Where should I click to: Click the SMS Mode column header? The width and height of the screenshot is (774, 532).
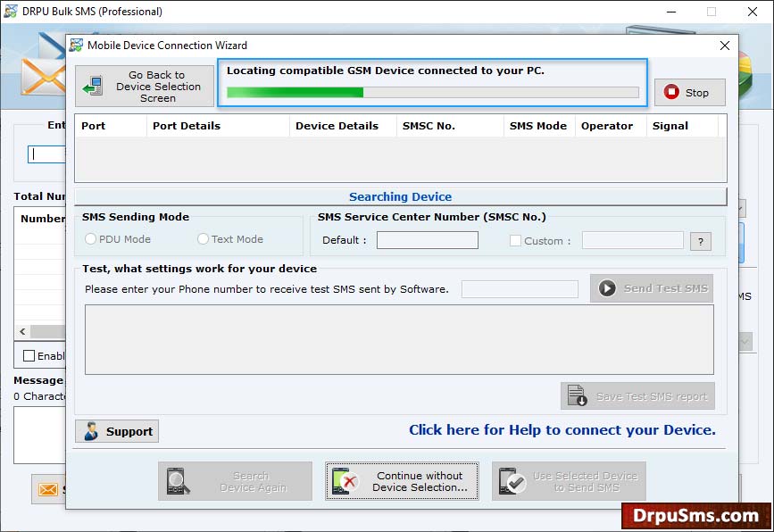539,126
